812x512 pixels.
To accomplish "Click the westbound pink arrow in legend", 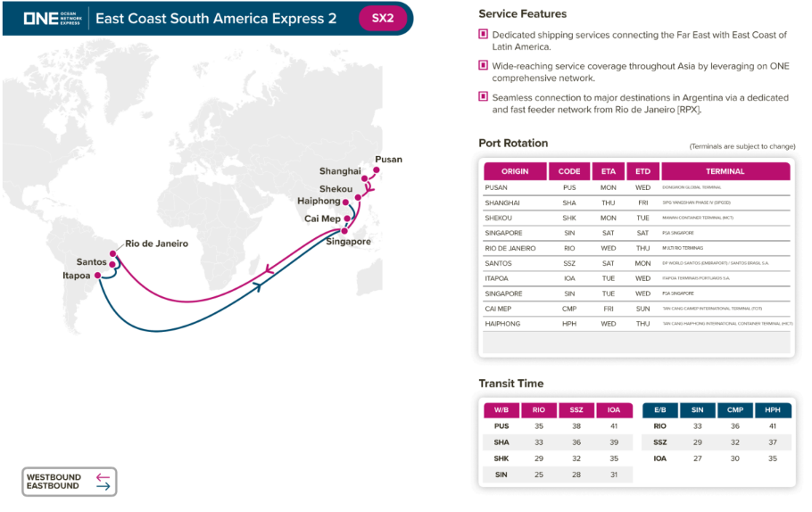I will (103, 477).
